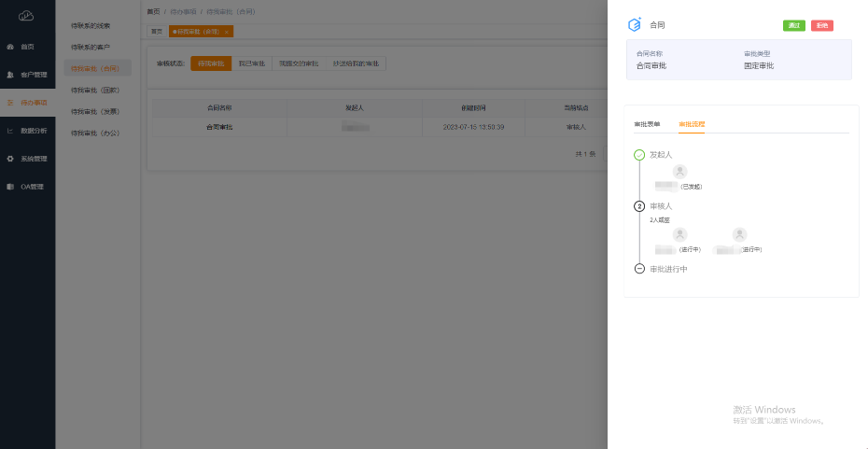Screen dimensions: 868x449
Task: Click the red 拒绝 reject button
Action: coord(822,25)
